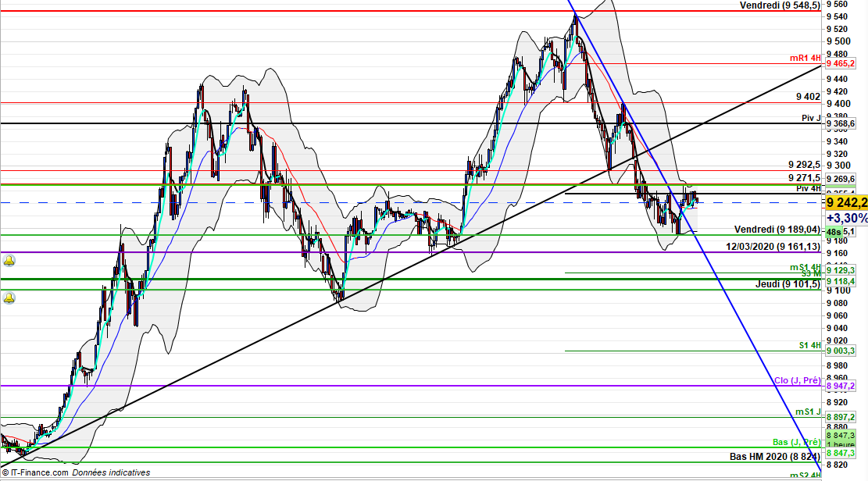
Task: Click the 'S1 4H' support label
Action: 810,345
